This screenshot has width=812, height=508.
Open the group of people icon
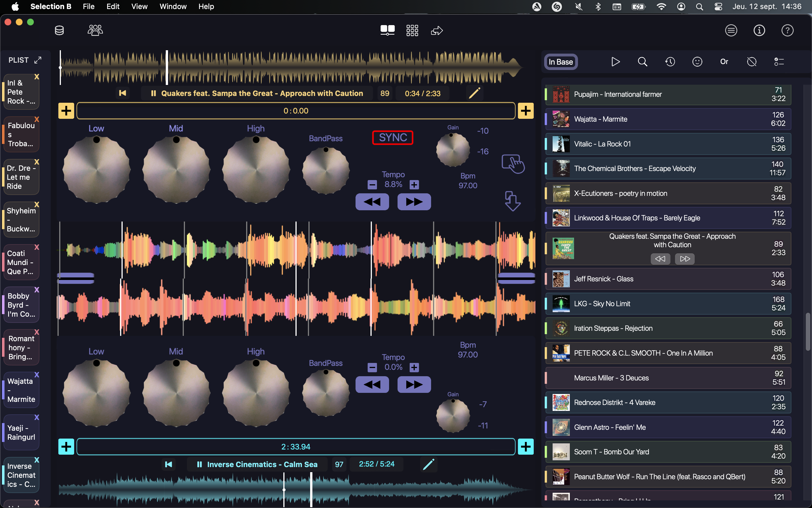click(x=95, y=30)
